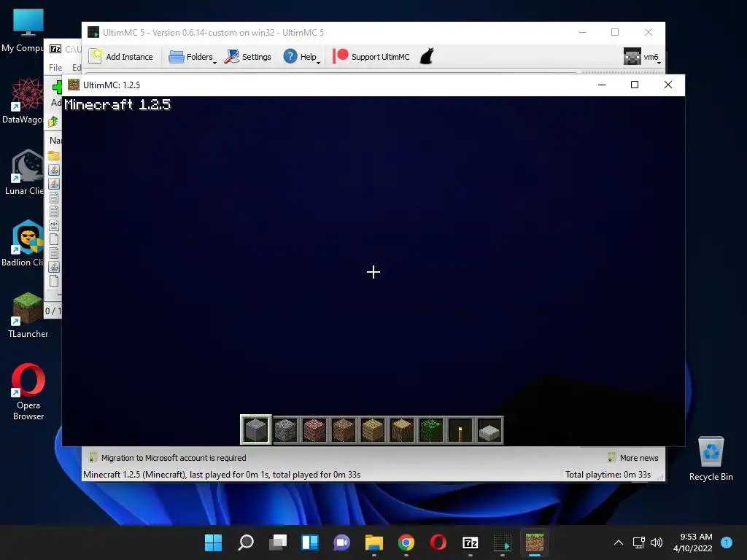Open network status in system tray
The image size is (747, 560).
[639, 542]
